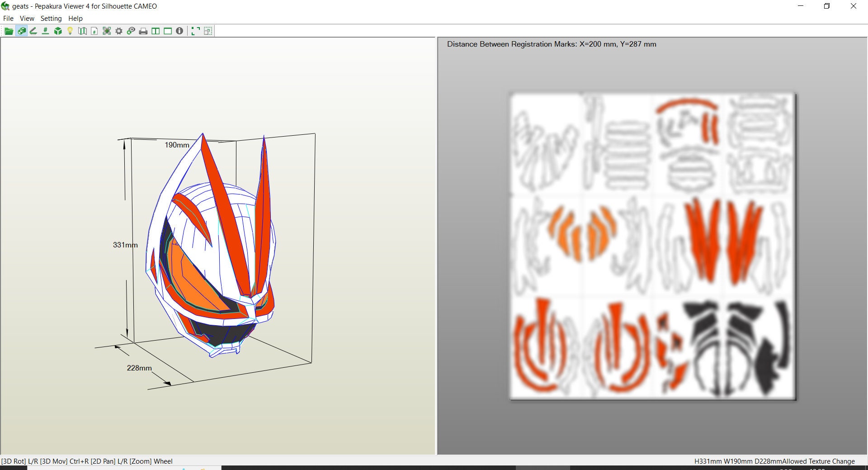
Task: Switch to the split-pane window layout
Action: [155, 31]
